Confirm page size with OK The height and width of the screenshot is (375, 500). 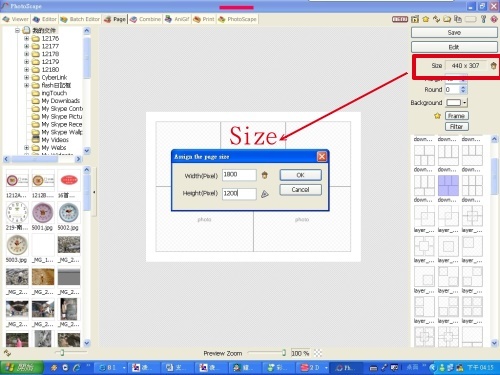point(301,175)
